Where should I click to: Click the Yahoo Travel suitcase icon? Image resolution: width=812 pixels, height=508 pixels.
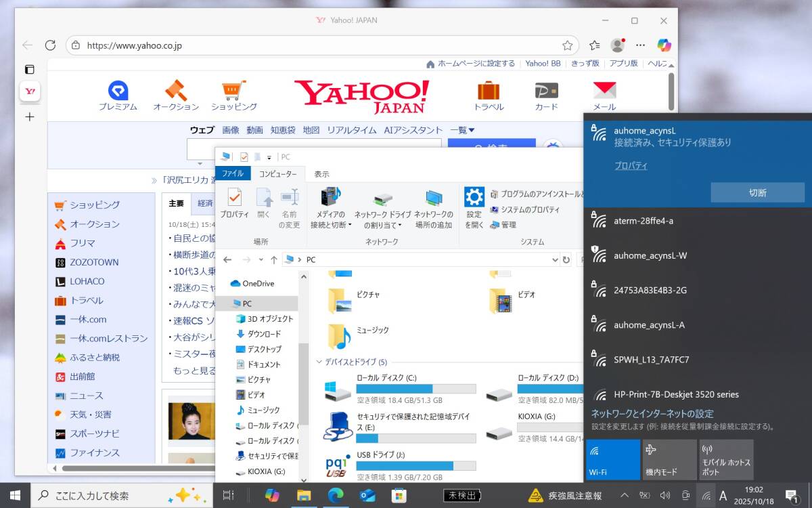pos(488,91)
